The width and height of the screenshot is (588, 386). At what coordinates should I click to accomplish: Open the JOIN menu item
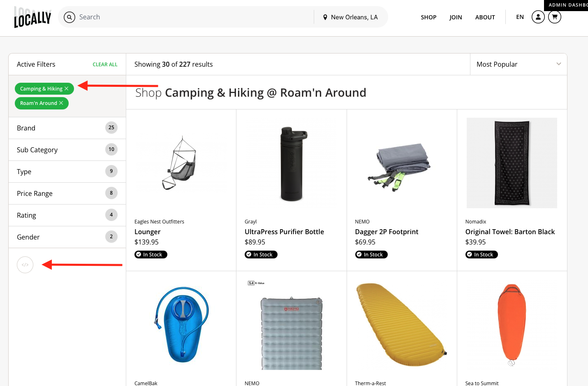(456, 17)
